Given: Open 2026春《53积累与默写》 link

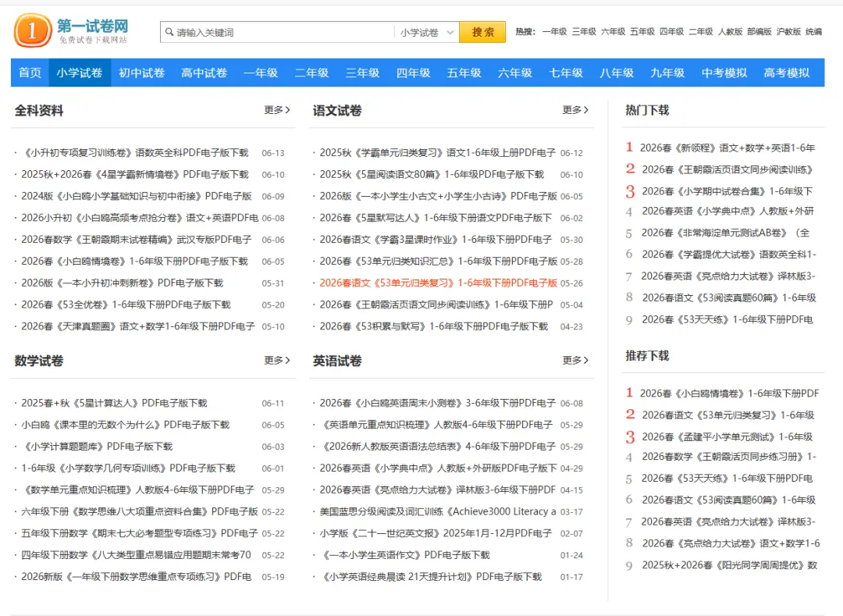Looking at the screenshot, I should [434, 326].
